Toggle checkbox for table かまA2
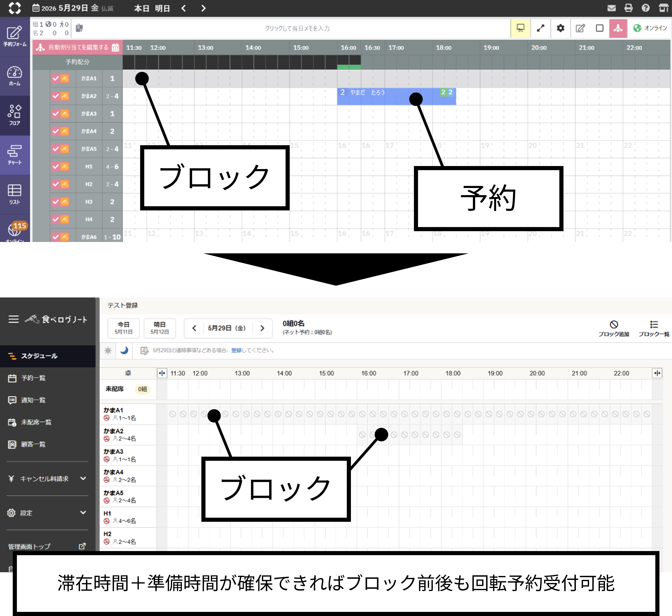The width and height of the screenshot is (672, 616). coord(56,96)
